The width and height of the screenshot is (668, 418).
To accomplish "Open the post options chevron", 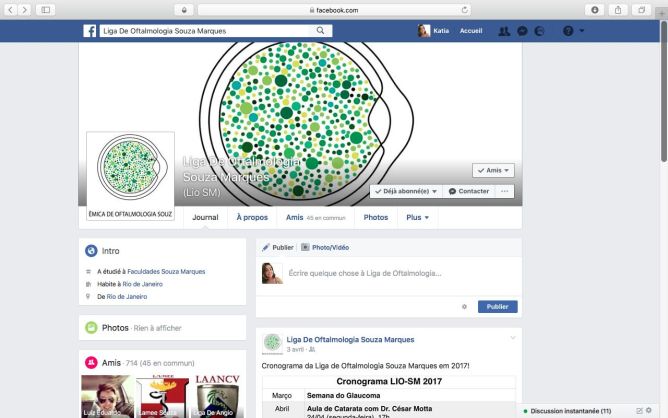I will click(x=513, y=338).
